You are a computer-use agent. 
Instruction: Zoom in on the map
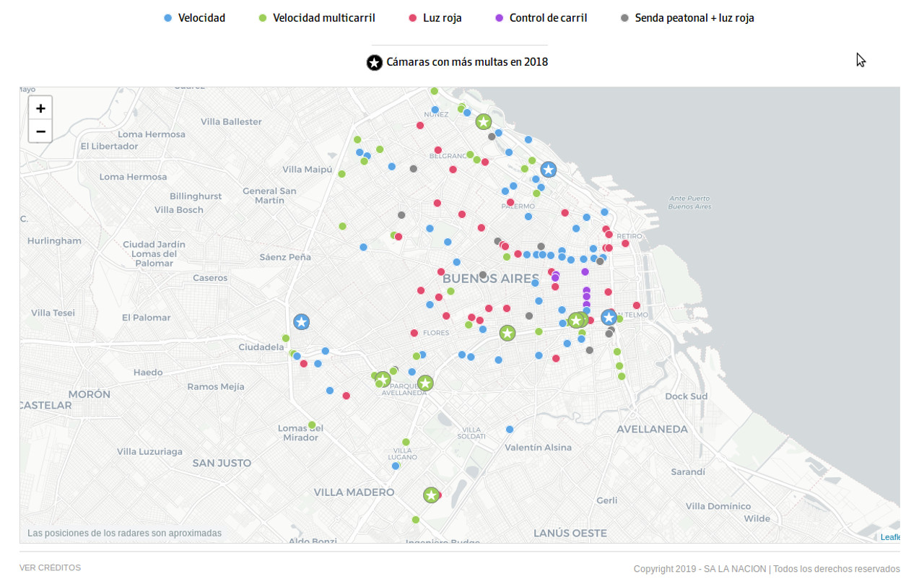[40, 108]
